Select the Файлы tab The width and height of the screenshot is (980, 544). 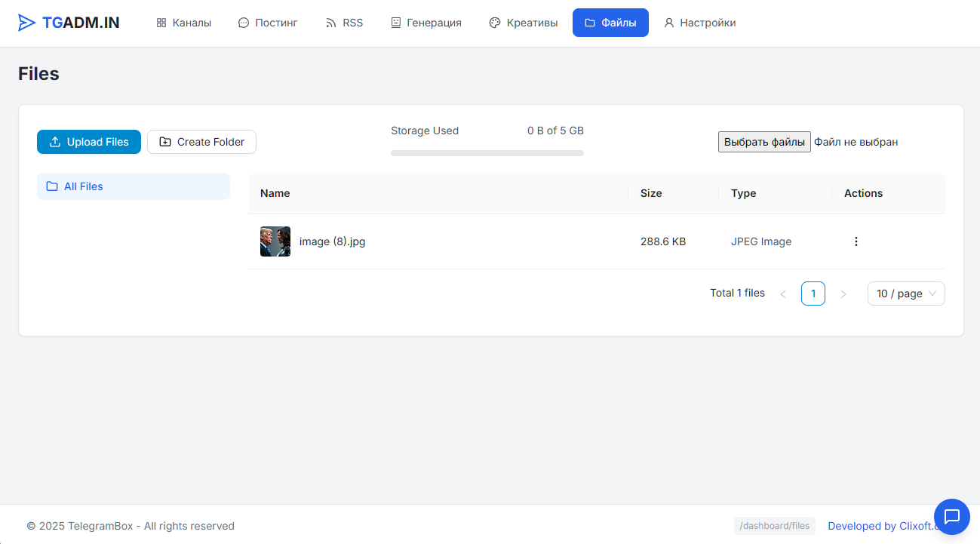click(610, 23)
